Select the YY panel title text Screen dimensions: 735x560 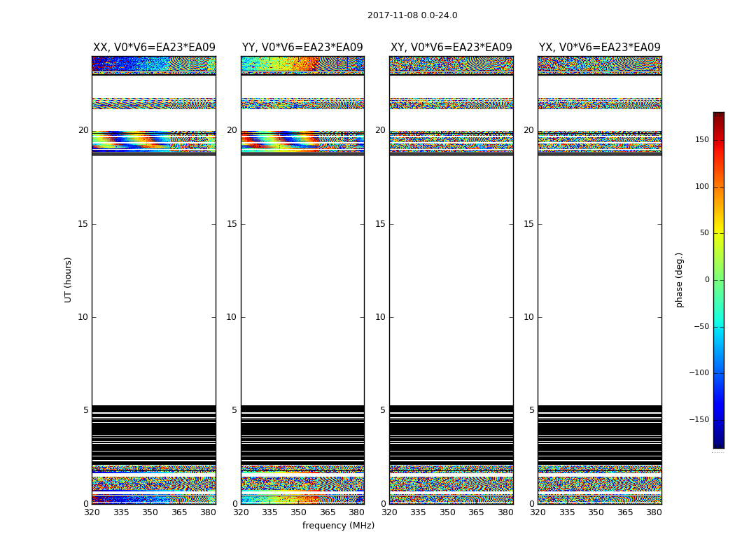[302, 48]
